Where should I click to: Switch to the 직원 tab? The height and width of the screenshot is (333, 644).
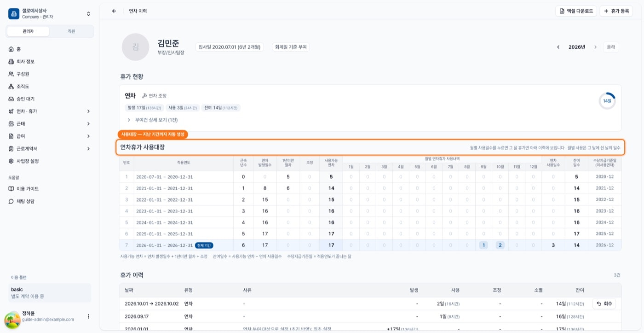(x=71, y=31)
